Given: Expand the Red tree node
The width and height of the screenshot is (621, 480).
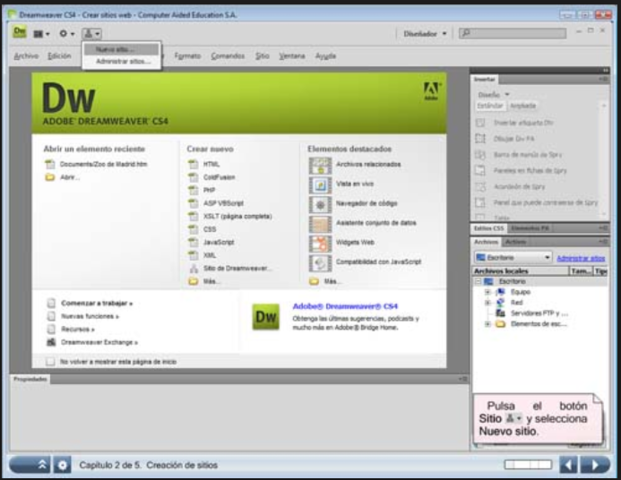Looking at the screenshot, I should [488, 303].
